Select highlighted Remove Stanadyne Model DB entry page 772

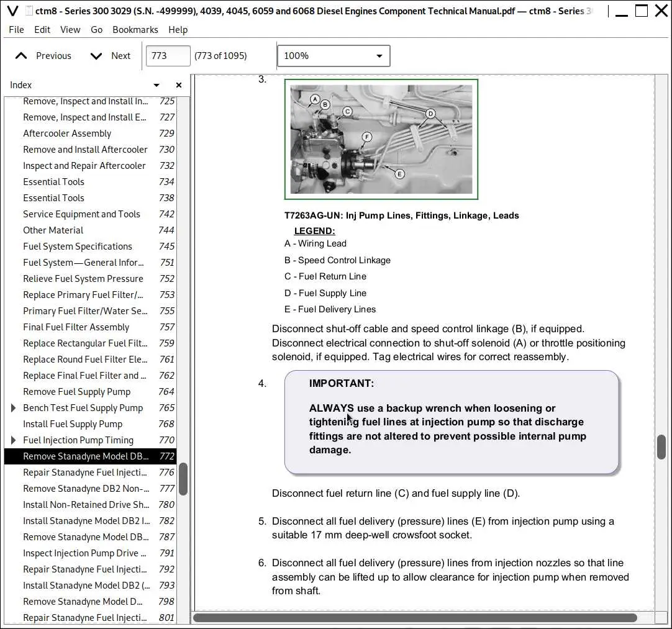point(90,456)
